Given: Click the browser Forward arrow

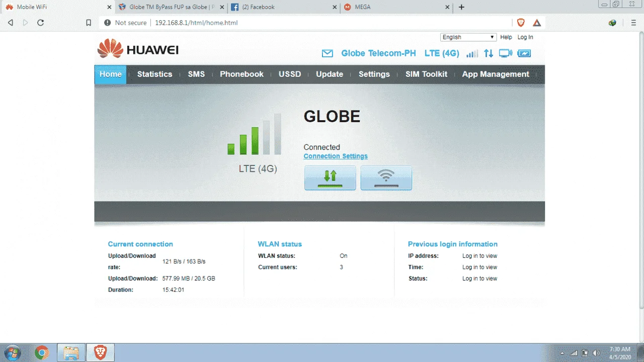Looking at the screenshot, I should (x=26, y=23).
